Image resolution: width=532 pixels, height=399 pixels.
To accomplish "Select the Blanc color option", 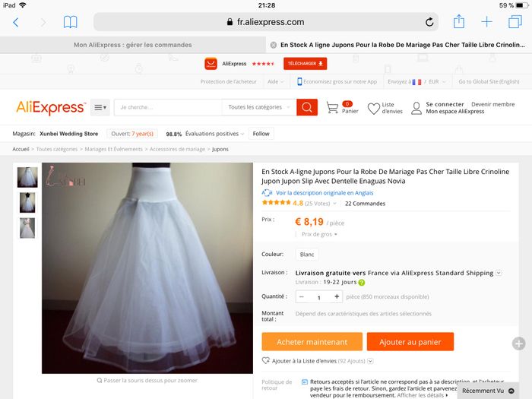I will click(307, 255).
